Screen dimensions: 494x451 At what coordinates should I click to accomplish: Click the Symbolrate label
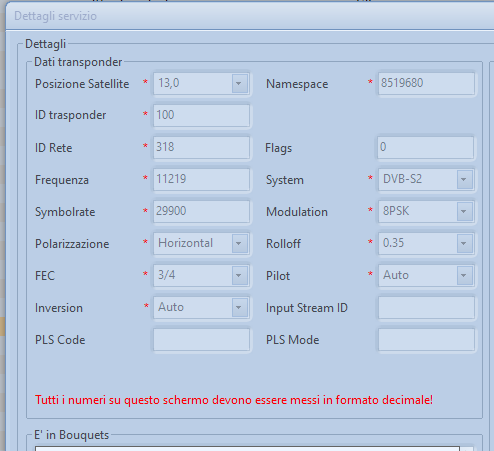(65, 212)
